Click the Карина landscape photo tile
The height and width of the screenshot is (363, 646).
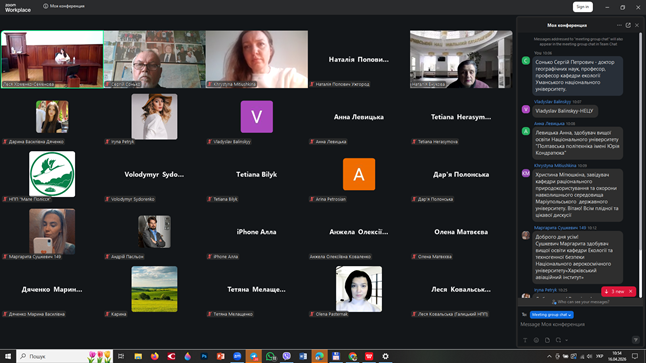click(x=154, y=289)
